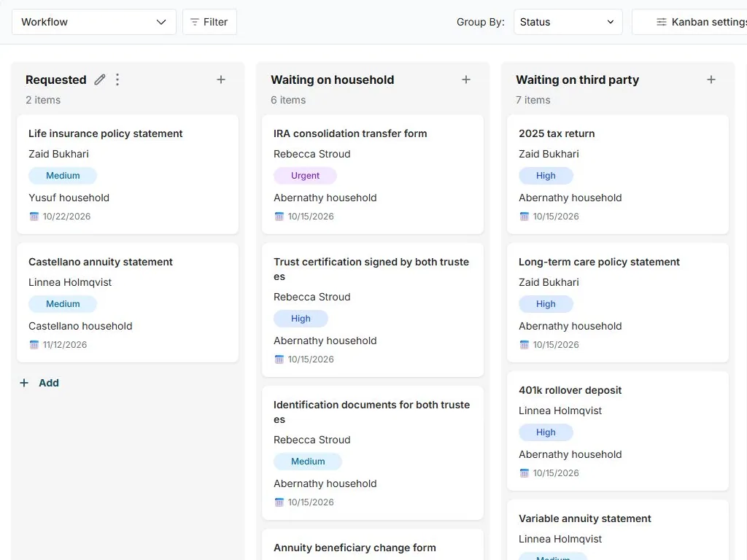Open Trust certification signed by both trustees card

click(x=373, y=310)
